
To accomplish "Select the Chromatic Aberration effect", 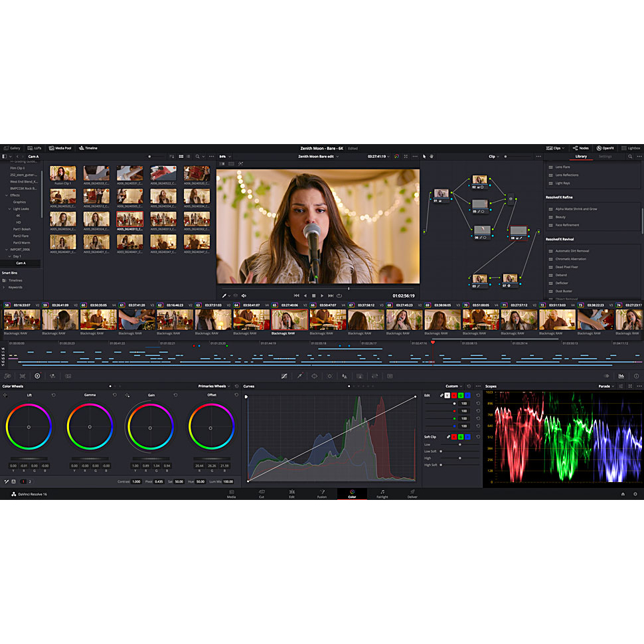I will tap(570, 259).
